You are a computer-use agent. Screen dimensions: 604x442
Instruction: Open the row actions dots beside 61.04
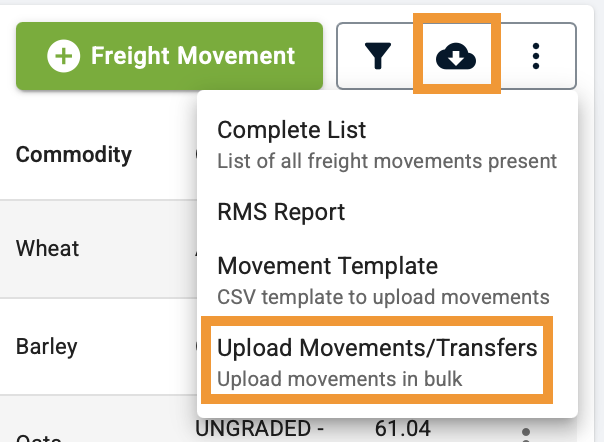coord(526,434)
